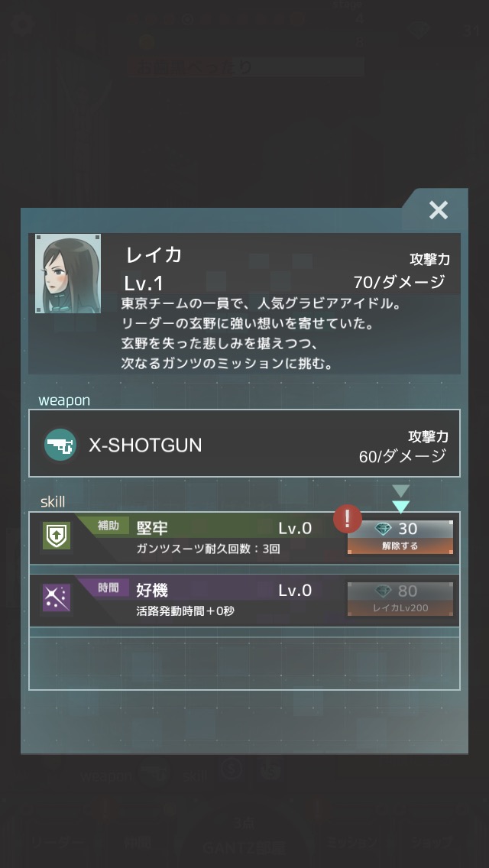Tap the 堅牢 shield skill icon
489x868 pixels.
(57, 536)
